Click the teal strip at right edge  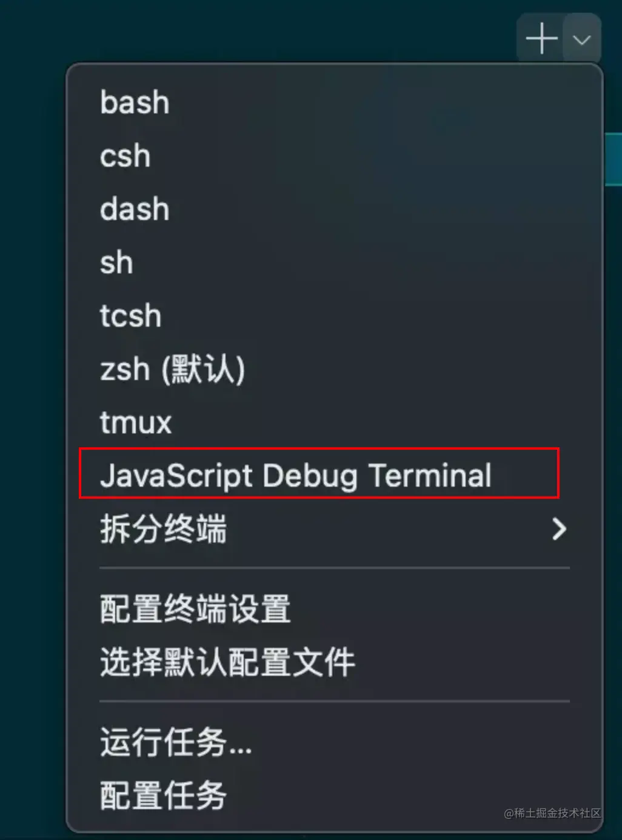[614, 159]
